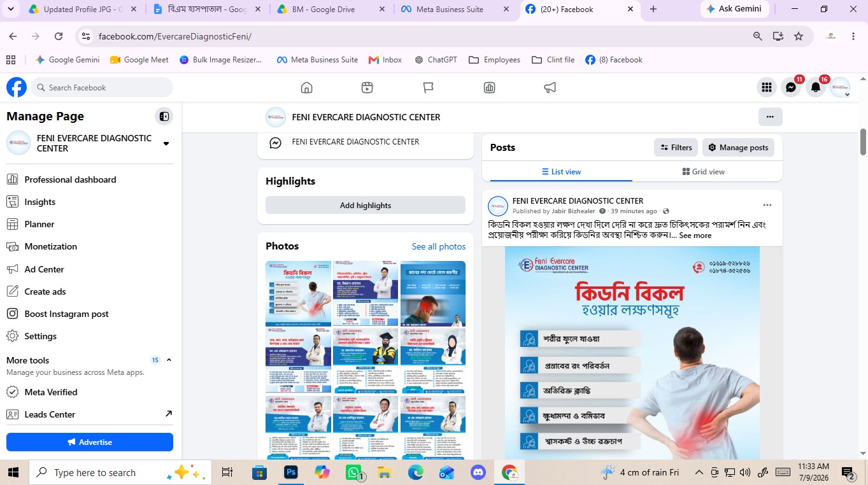The height and width of the screenshot is (485, 868).
Task: Click the Advertise button
Action: 90,442
